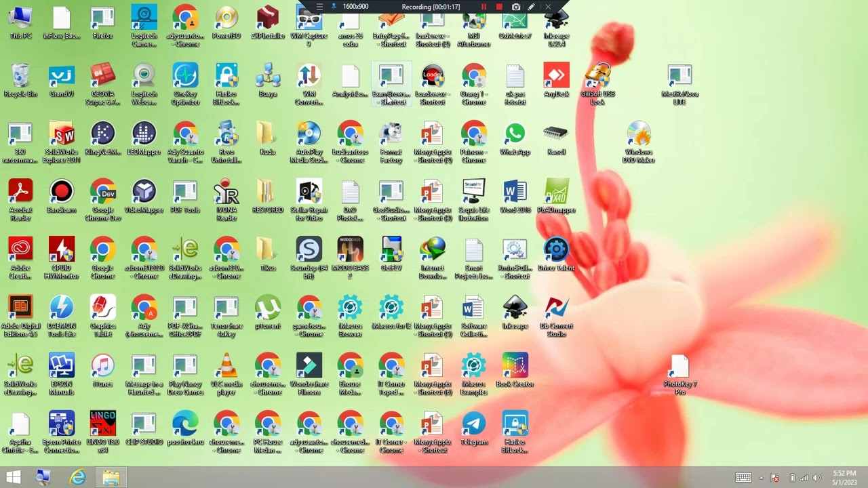Screen dimensions: 868x488
Task: Select the CLIP STUDIO shortcut
Action: point(144,430)
